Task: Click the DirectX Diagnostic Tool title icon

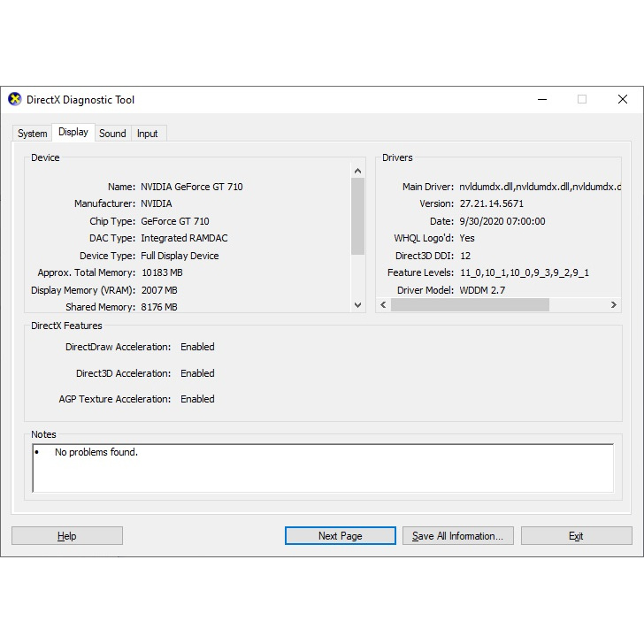Action: pyautogui.click(x=15, y=99)
